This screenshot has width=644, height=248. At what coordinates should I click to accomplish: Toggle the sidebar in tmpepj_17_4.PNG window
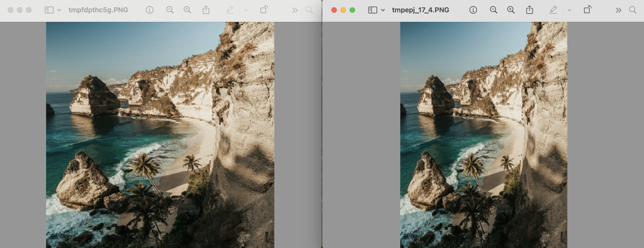point(372,10)
